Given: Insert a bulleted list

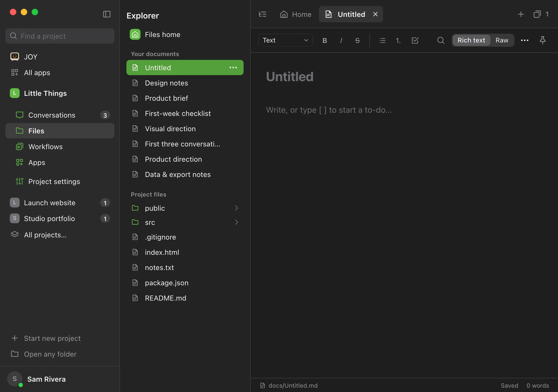Looking at the screenshot, I should [x=382, y=41].
